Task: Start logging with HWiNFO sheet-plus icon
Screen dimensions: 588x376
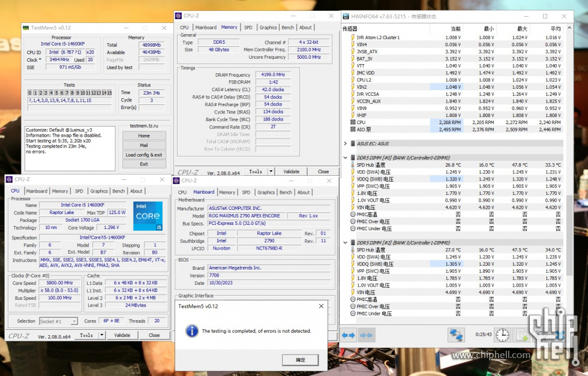Action: [x=522, y=335]
